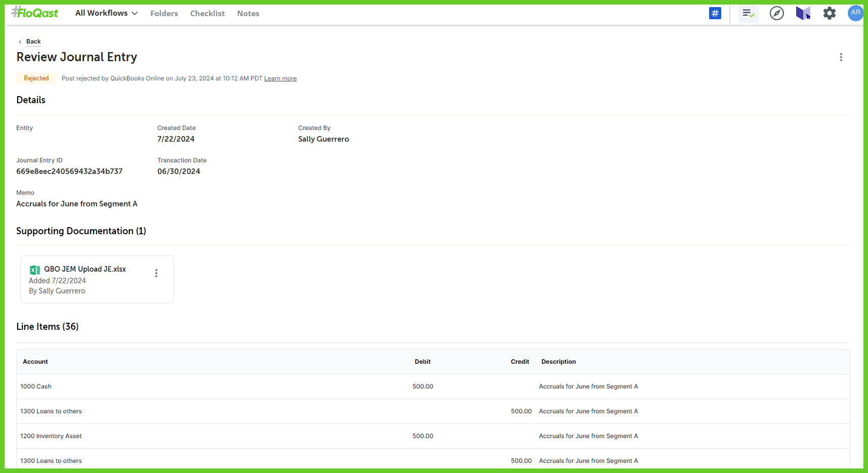
Task: Open the settings gear icon
Action: pos(829,13)
